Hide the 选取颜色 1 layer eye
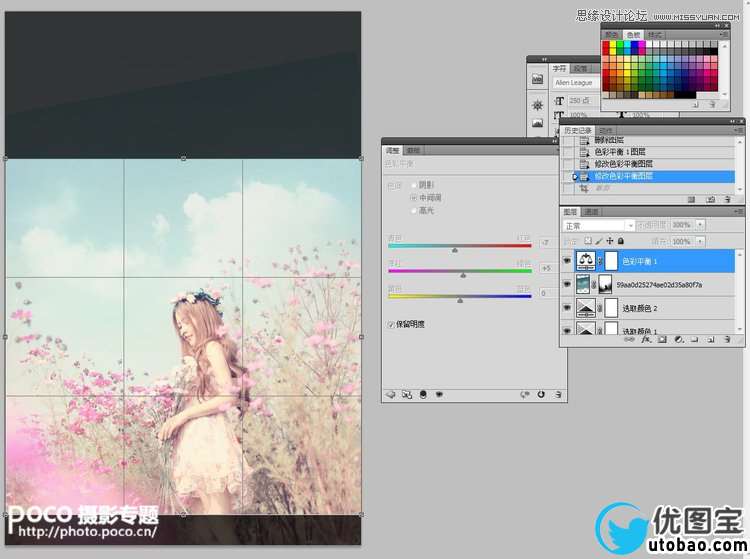Image resolution: width=750 pixels, height=559 pixels. pyautogui.click(x=567, y=330)
